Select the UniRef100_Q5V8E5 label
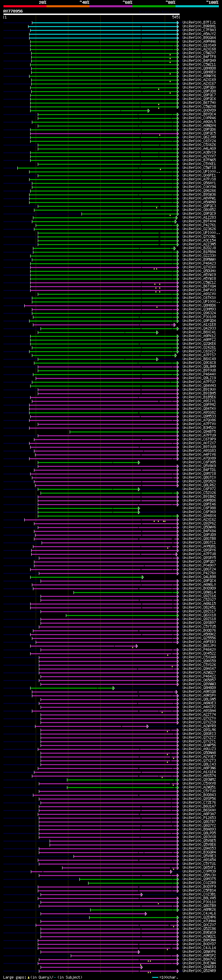Image resolution: width=222 pixels, height=980 pixels. (x=199, y=841)
